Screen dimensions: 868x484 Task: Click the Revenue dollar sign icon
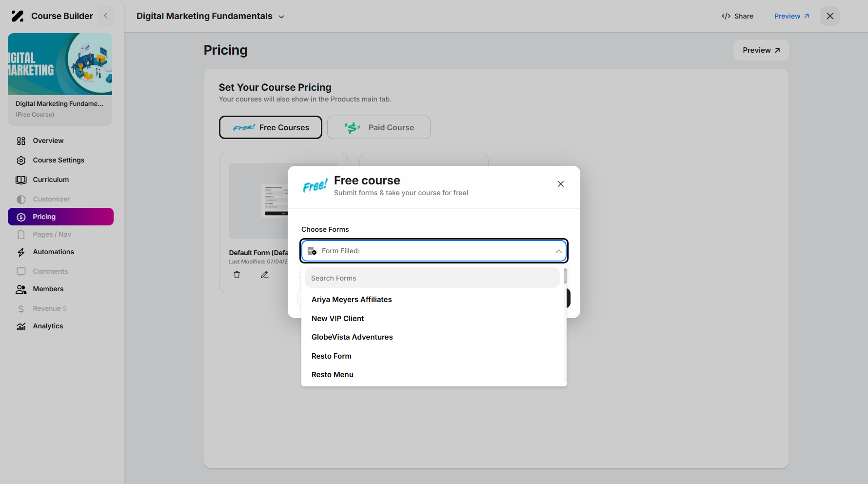pos(21,309)
